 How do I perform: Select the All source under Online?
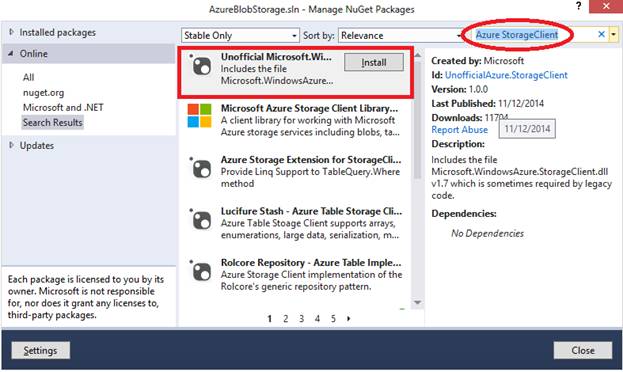[29, 77]
